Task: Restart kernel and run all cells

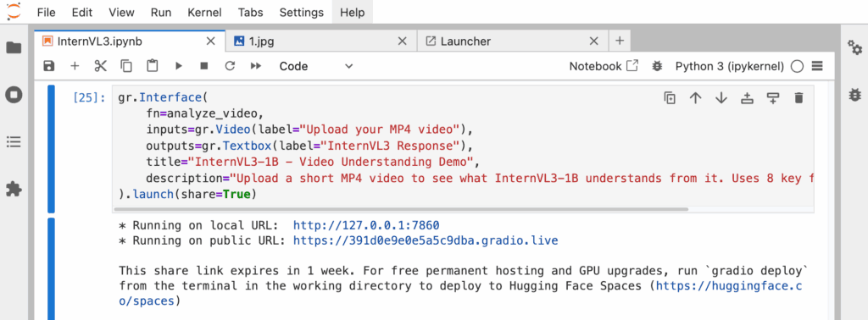Action: pyautogui.click(x=256, y=66)
